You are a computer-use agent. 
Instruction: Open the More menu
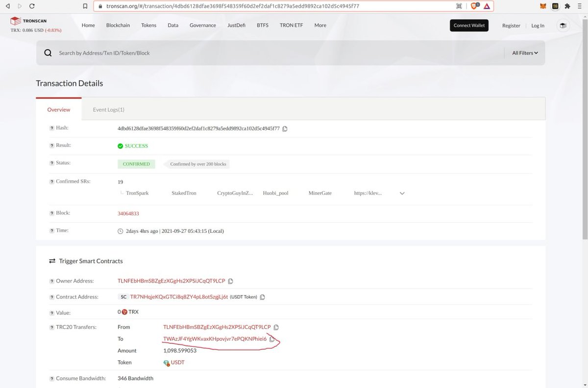(320, 25)
